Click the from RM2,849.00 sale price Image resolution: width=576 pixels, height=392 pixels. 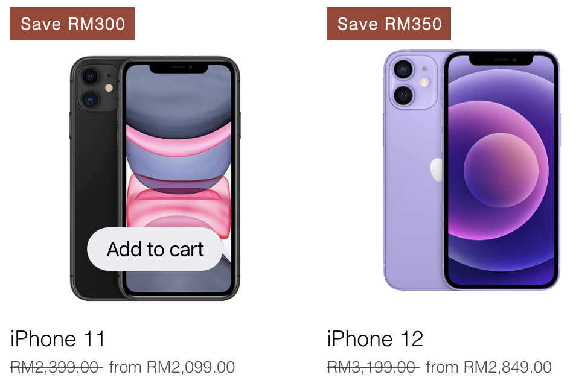(x=489, y=367)
